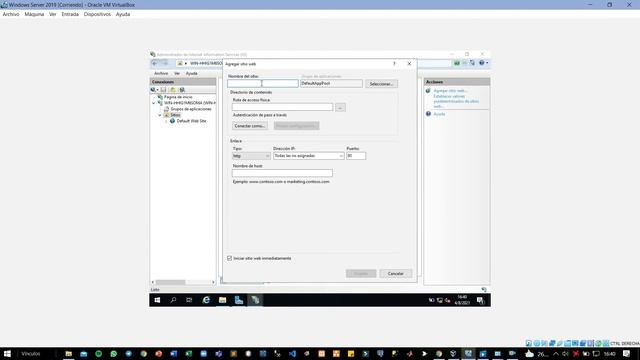Open the IIS Archivo menu
The height and width of the screenshot is (360, 640).
161,73
